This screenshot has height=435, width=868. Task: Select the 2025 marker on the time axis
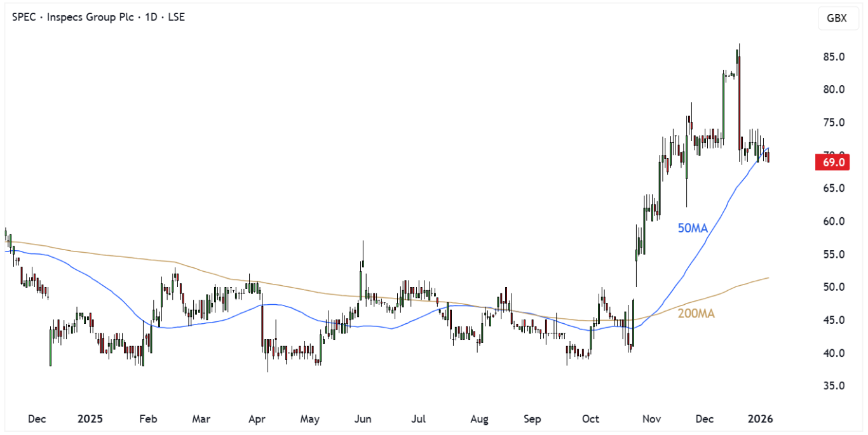click(90, 419)
